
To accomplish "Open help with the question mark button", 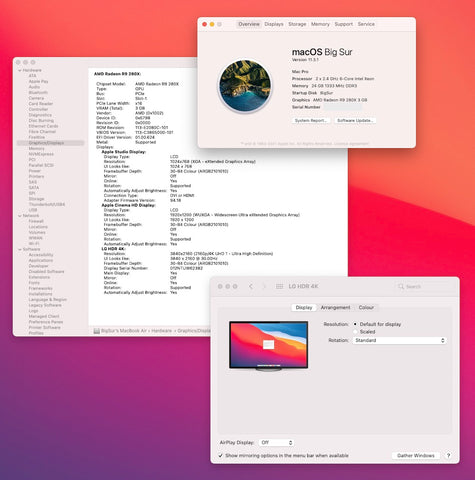I will pos(448,455).
